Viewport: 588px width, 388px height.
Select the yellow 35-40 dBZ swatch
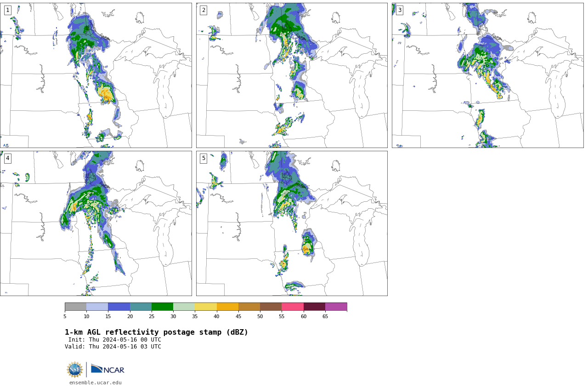pyautogui.click(x=206, y=307)
